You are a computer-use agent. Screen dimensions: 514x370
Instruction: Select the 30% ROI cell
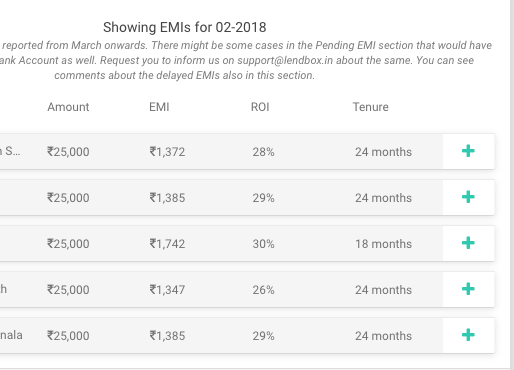pyautogui.click(x=263, y=244)
